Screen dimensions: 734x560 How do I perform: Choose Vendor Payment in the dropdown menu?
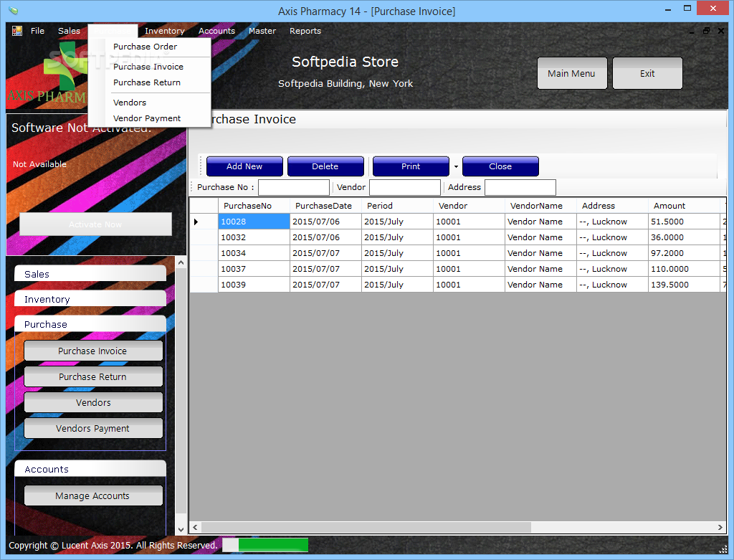click(x=150, y=118)
